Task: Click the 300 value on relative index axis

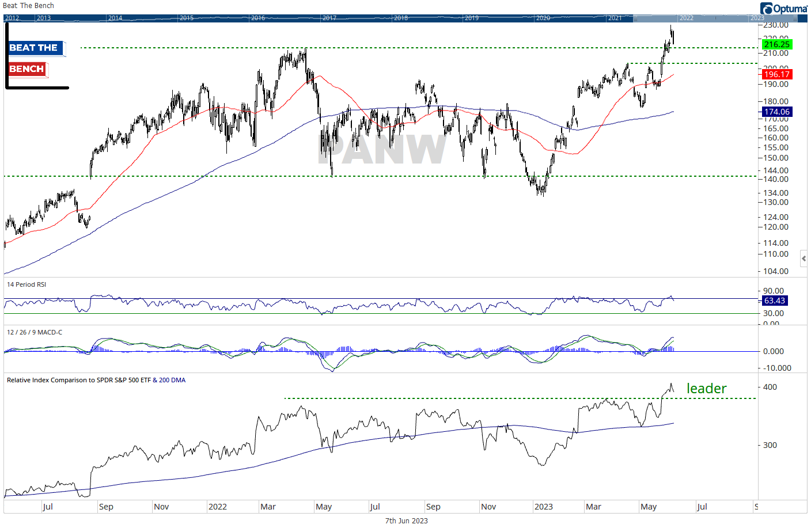Action: [x=770, y=445]
